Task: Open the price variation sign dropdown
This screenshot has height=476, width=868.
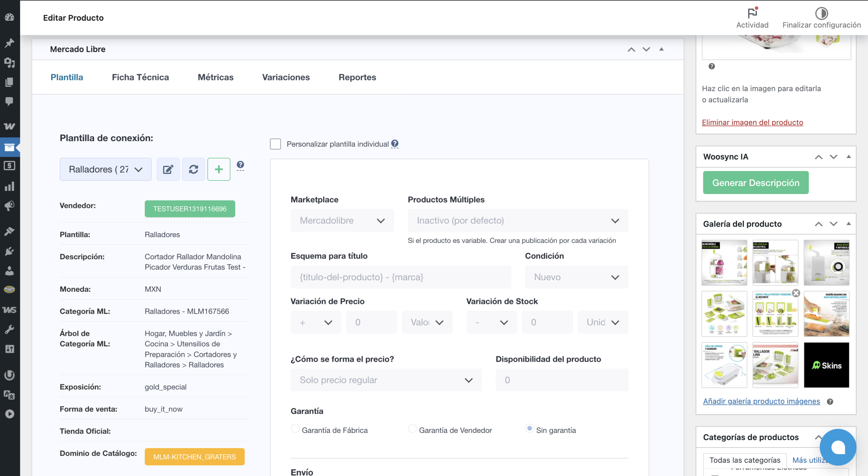Action: [x=316, y=322]
